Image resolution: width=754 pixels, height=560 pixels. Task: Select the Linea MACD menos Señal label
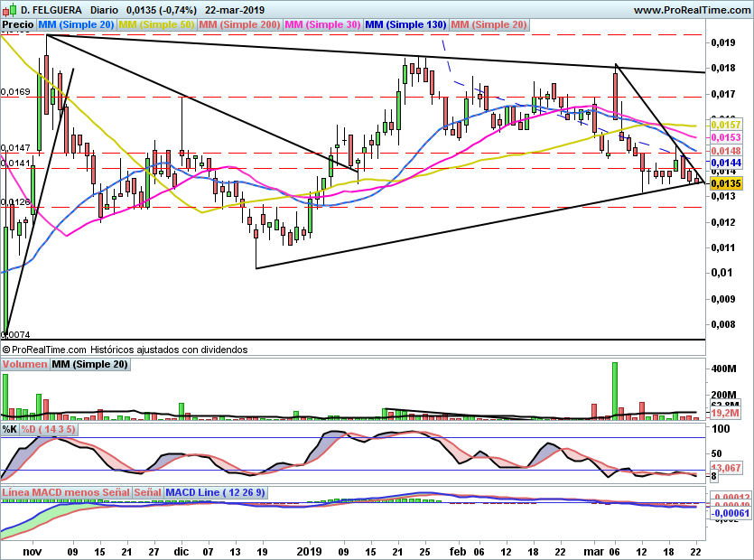65,493
